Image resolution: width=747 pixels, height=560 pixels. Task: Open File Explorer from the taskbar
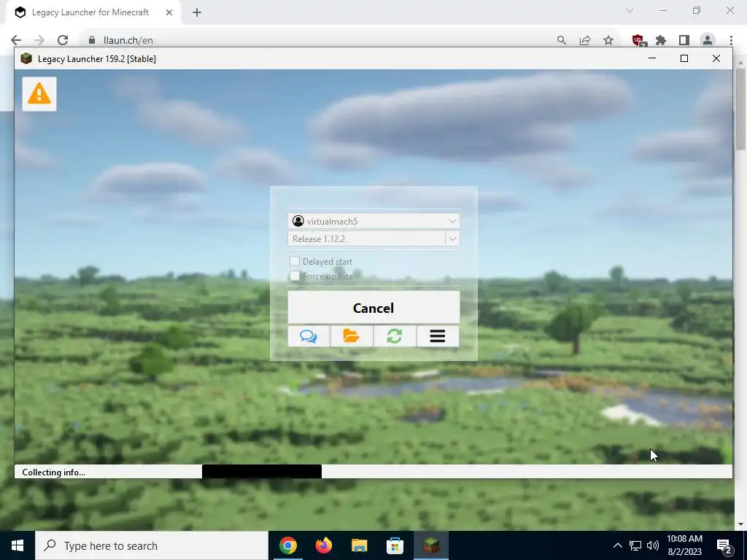coord(359,545)
